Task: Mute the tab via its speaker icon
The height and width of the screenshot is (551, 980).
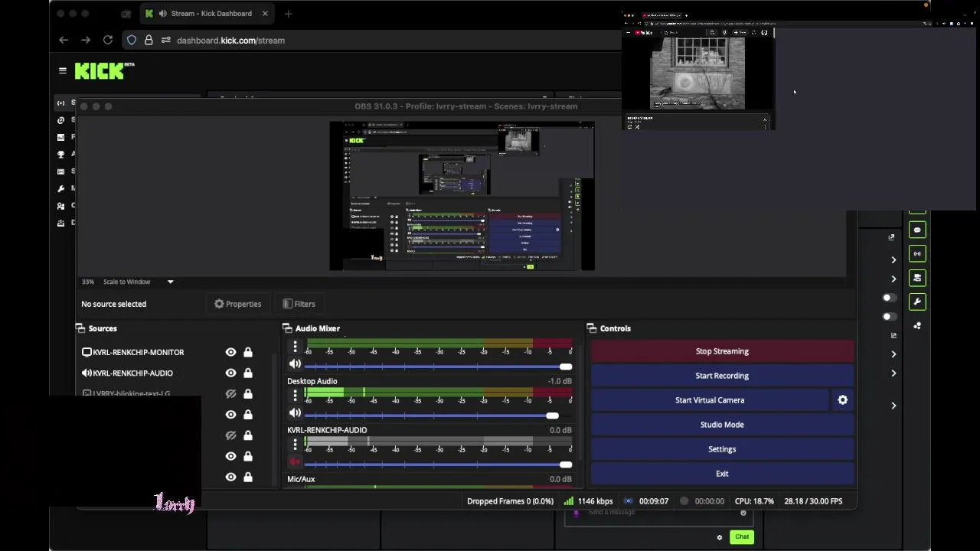Action: (162, 14)
